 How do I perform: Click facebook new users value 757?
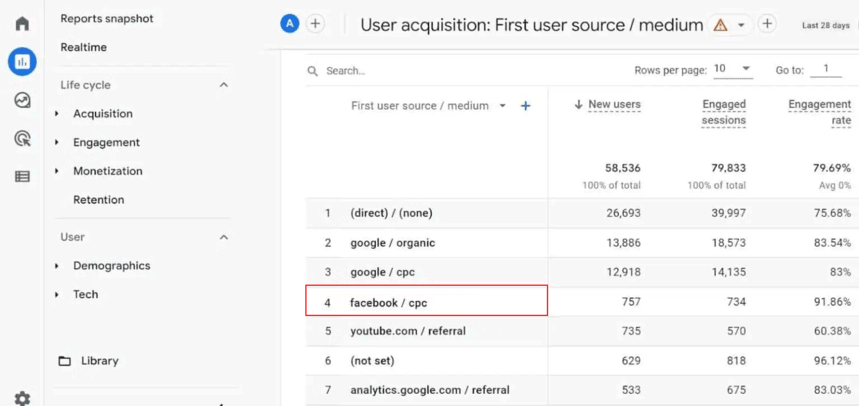(631, 301)
